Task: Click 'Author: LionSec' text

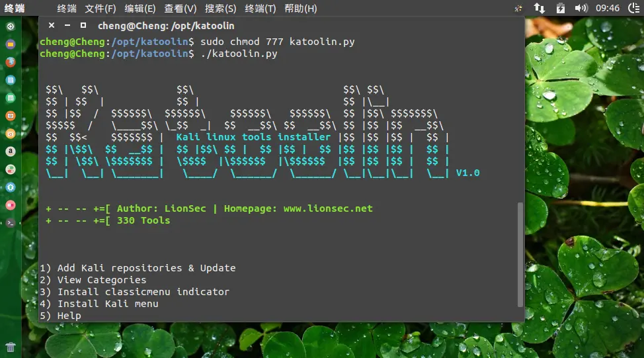Action: pyautogui.click(x=161, y=208)
